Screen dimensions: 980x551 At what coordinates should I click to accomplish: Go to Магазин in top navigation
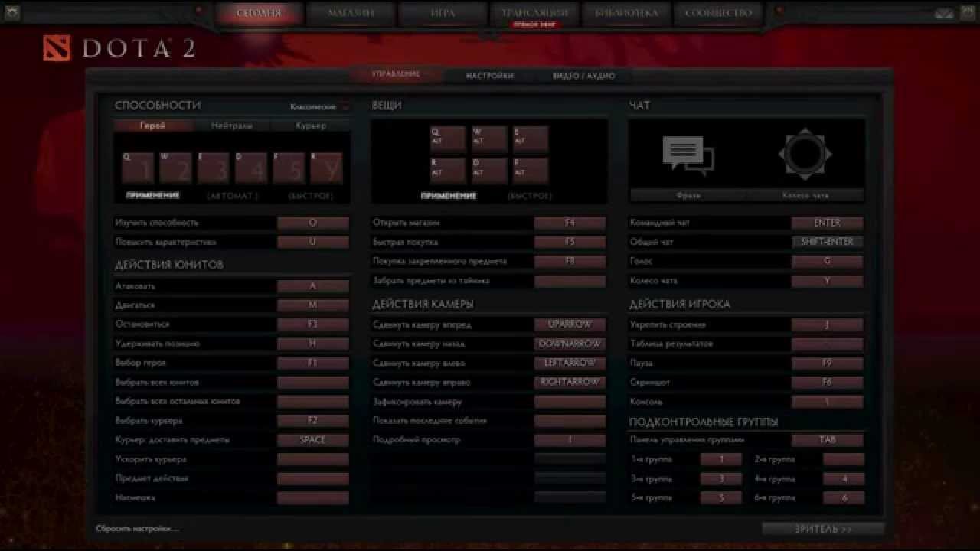click(x=351, y=13)
